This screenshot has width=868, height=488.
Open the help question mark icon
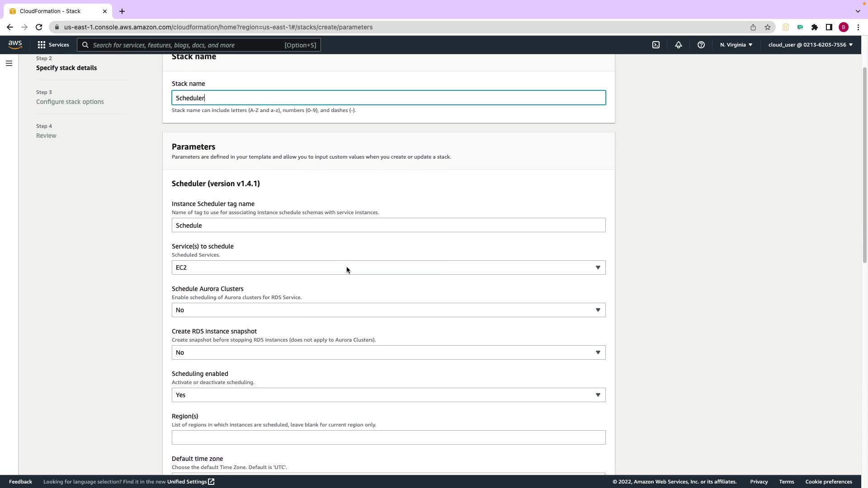(x=701, y=45)
